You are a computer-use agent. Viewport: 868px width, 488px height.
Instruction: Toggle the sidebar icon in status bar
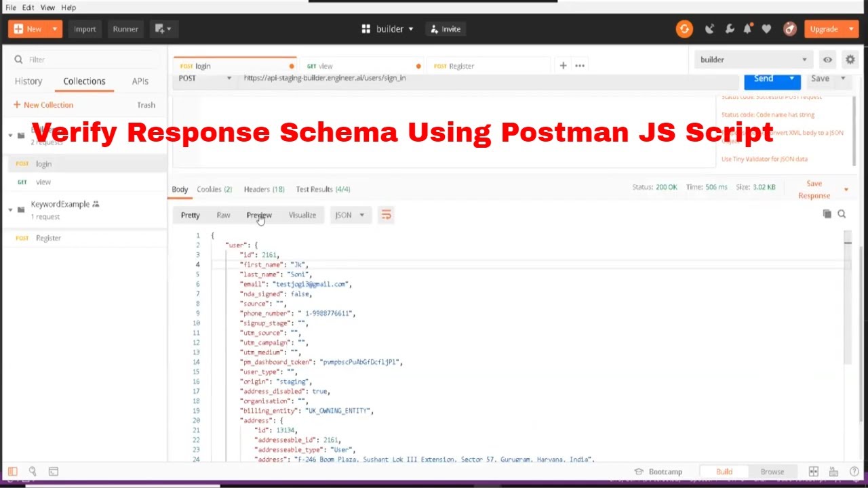click(x=12, y=471)
